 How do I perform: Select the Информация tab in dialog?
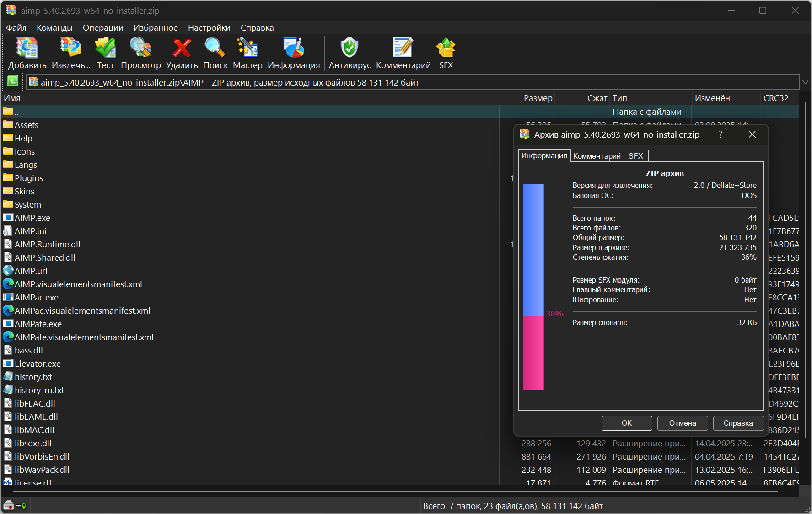coord(544,155)
